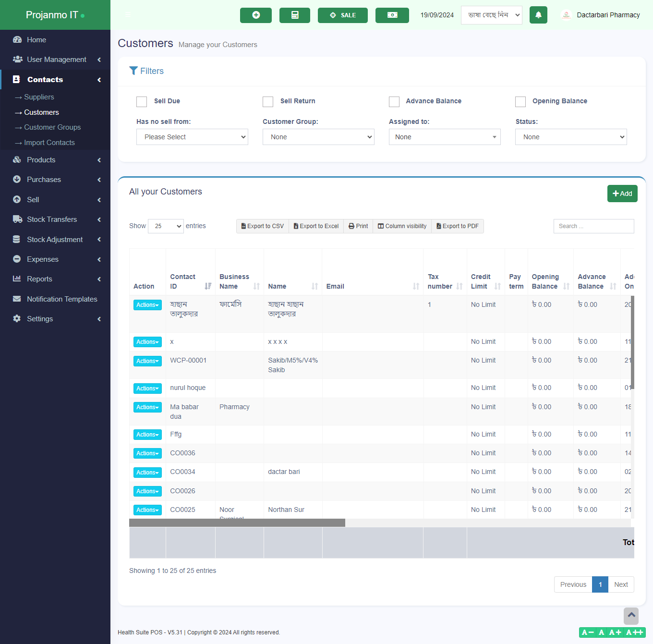Click the customer Search input field

click(x=593, y=226)
